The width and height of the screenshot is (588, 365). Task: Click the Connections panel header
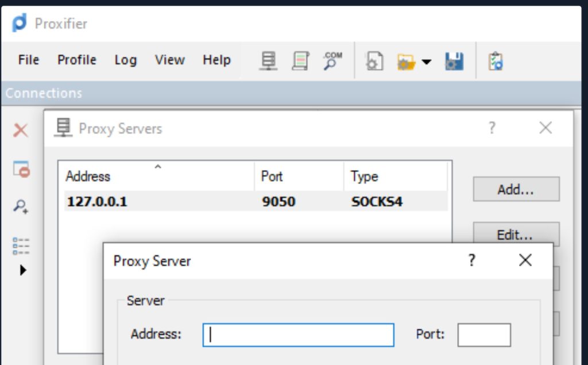pyautogui.click(x=291, y=93)
